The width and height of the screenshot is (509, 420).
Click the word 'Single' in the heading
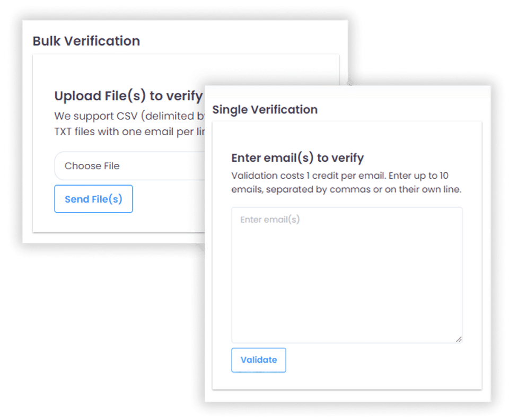pos(230,110)
